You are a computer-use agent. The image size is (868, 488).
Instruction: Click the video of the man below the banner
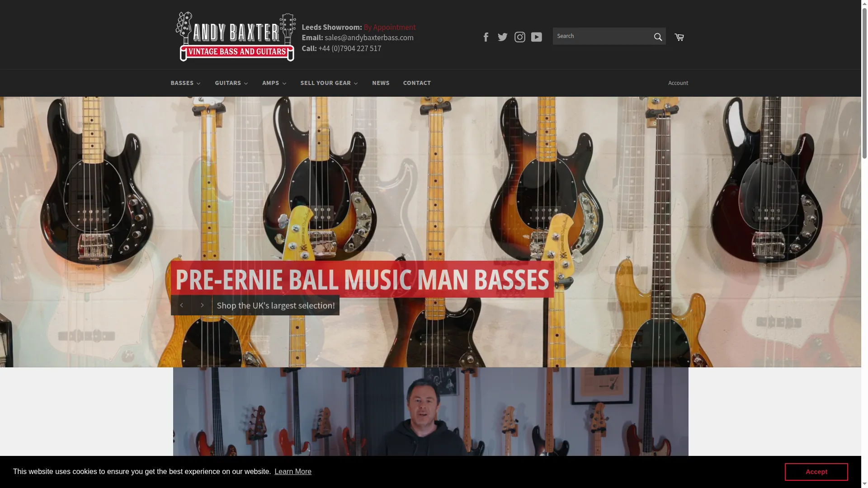[x=430, y=412]
